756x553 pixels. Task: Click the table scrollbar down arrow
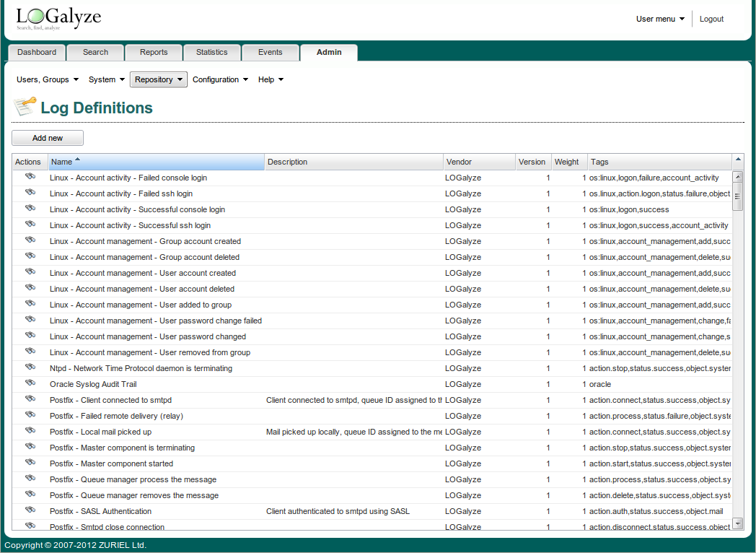(738, 523)
